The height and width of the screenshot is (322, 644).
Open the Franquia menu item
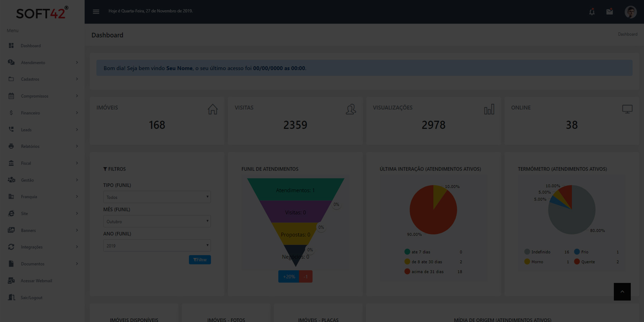[x=42, y=196]
